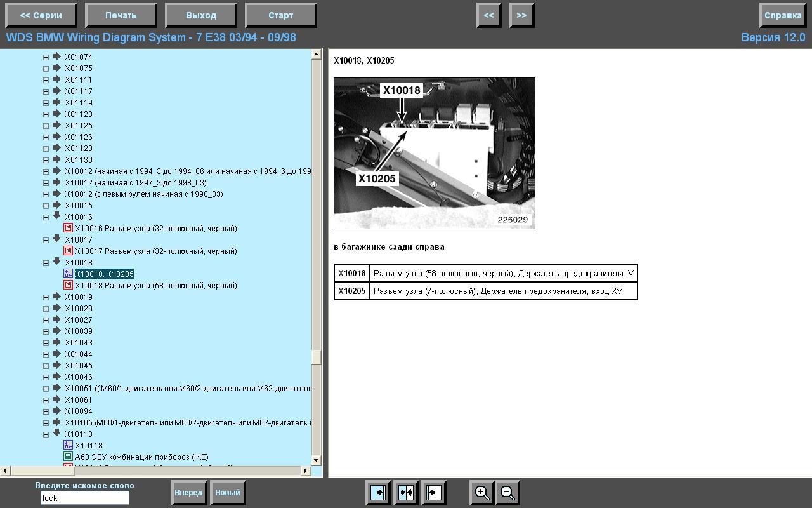Viewport: 812px width, 508px height.
Task: Click arrow icon beside X01119
Action: pos(56,102)
